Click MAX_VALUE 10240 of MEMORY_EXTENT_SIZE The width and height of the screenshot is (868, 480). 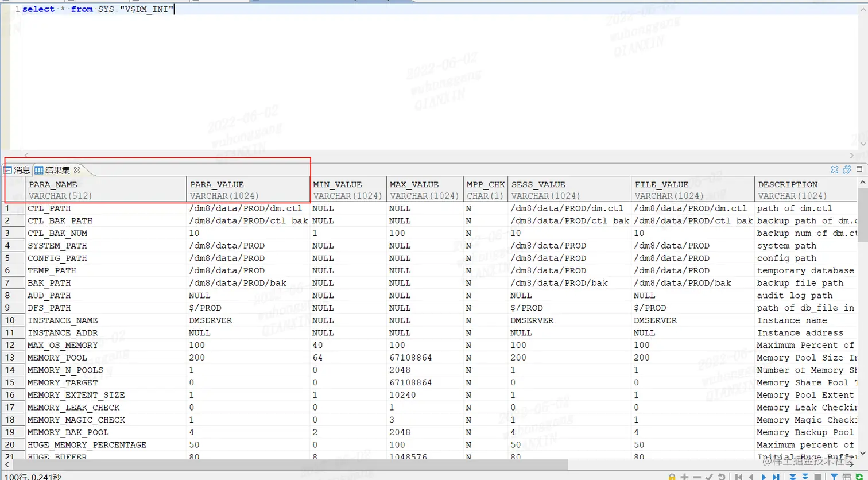click(x=425, y=395)
